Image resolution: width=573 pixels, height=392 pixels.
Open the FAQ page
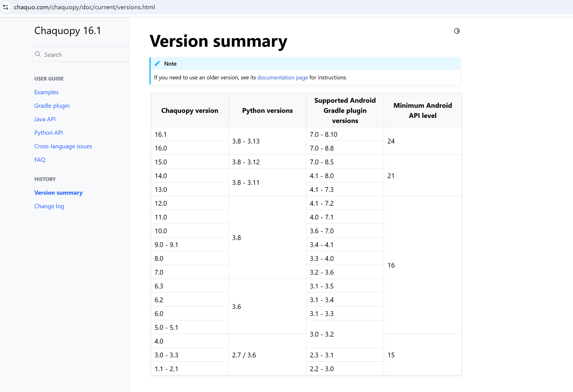coord(40,160)
